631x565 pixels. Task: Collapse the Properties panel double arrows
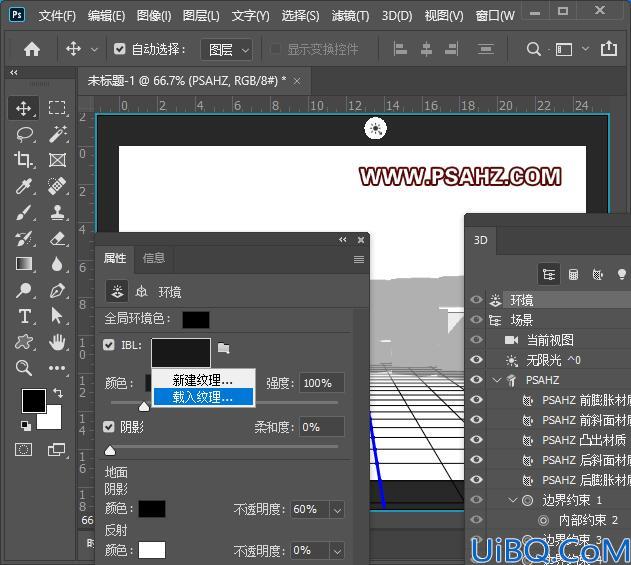click(x=342, y=240)
